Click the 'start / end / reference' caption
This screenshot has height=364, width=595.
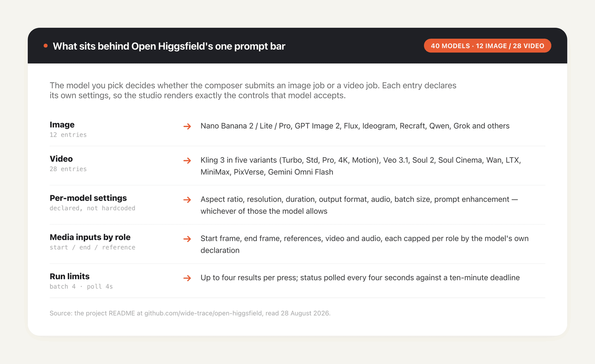pos(93,247)
